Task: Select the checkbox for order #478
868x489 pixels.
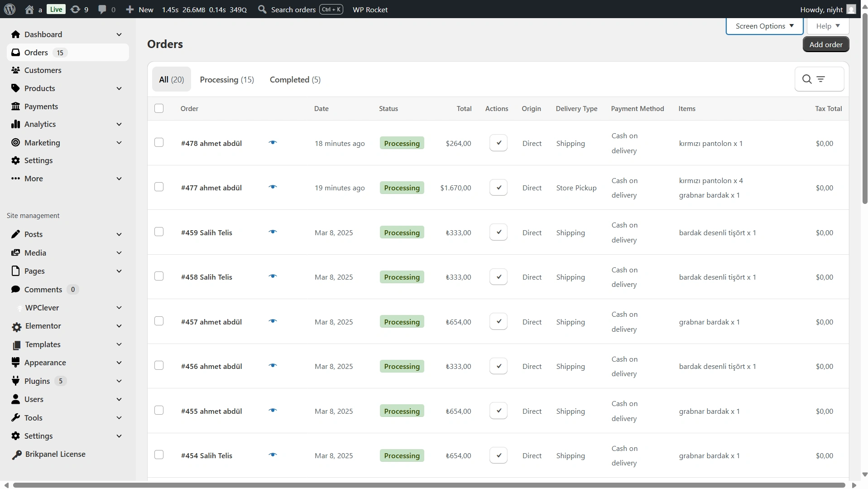Action: point(159,143)
